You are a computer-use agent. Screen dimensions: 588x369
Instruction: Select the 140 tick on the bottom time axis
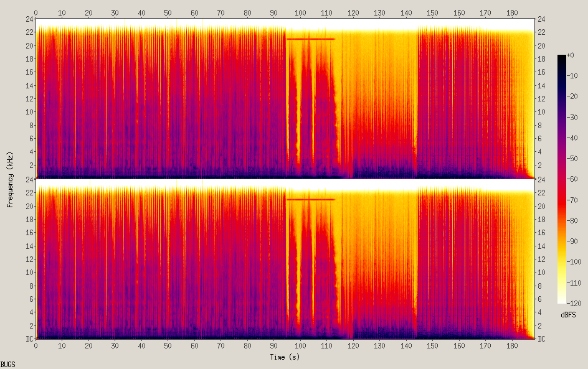(x=406, y=345)
